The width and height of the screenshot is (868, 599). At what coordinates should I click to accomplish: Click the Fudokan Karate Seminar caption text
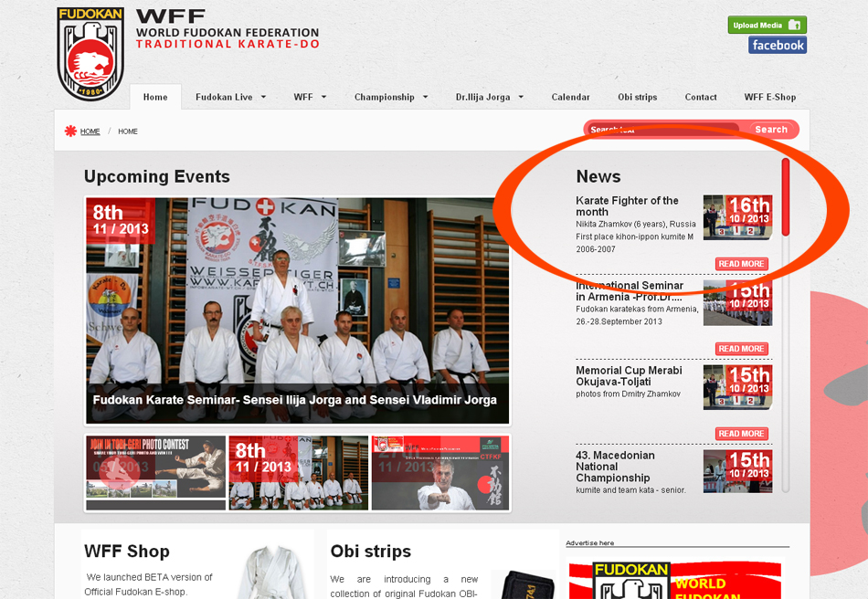click(294, 400)
